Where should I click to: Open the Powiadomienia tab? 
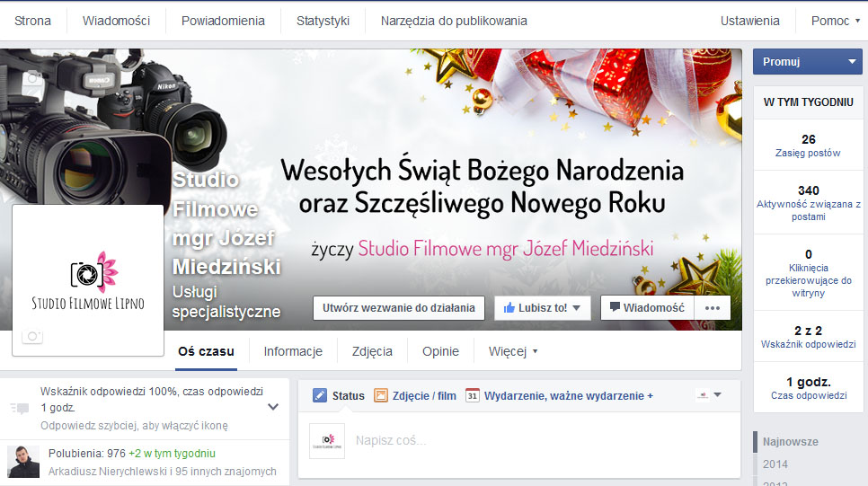point(223,21)
